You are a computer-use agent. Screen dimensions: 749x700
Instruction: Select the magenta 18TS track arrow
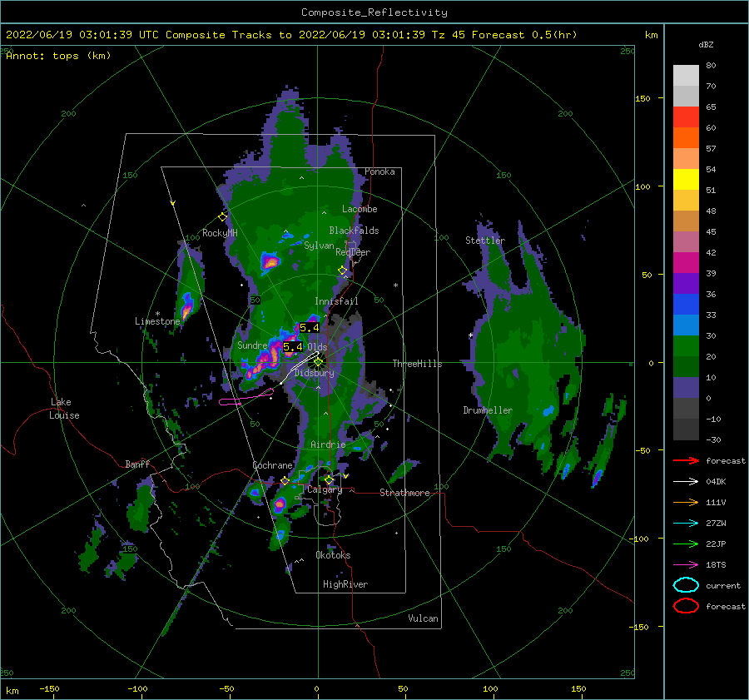point(686,565)
